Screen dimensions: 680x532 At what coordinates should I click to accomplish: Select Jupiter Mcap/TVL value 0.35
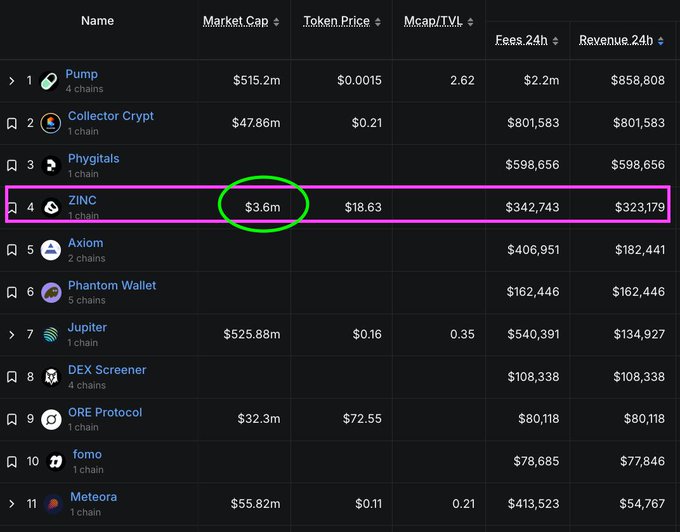[x=462, y=334]
